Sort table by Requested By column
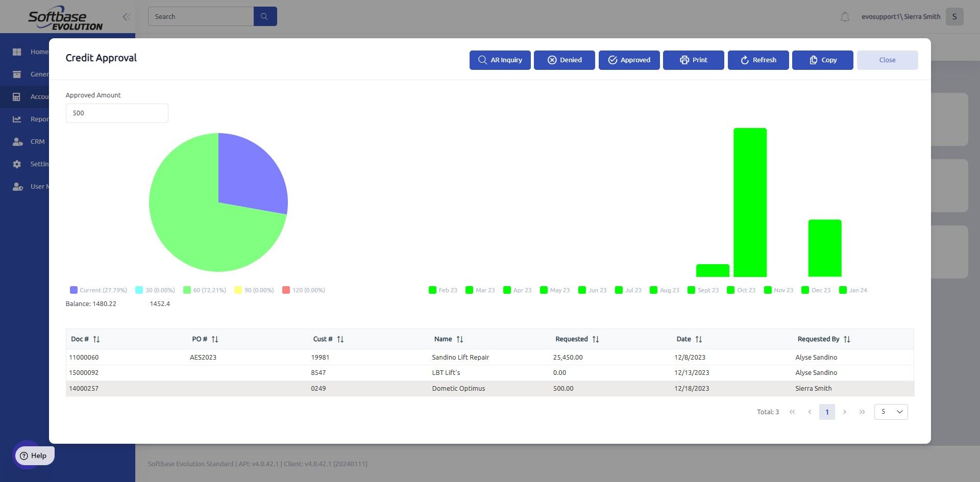Screen dimensions: 980x482 tap(847, 339)
